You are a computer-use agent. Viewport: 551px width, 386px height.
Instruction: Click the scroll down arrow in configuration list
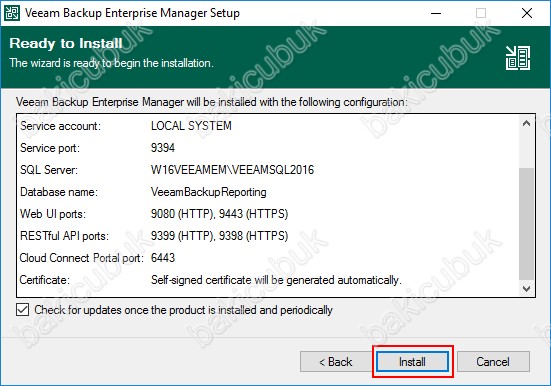[x=526, y=288]
